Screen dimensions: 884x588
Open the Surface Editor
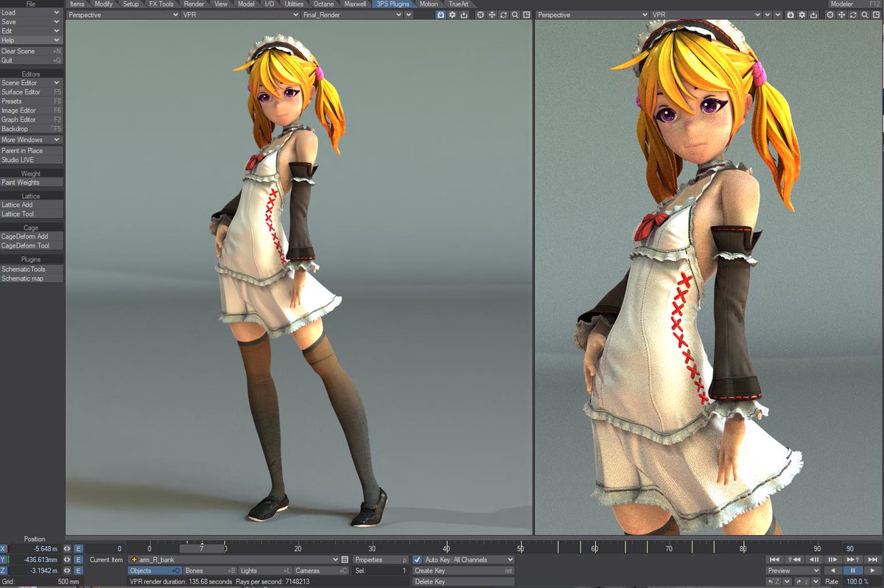31,92
